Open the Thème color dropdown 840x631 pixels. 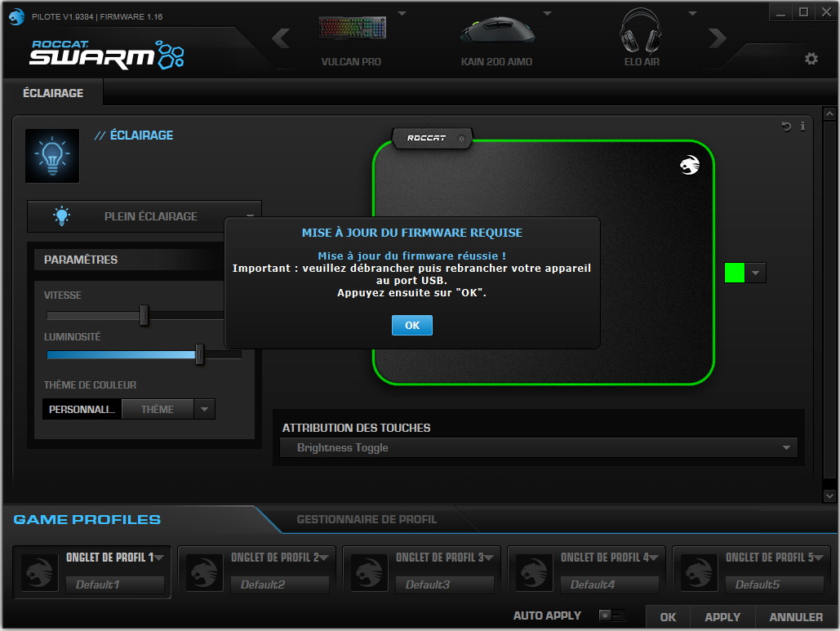(205, 410)
